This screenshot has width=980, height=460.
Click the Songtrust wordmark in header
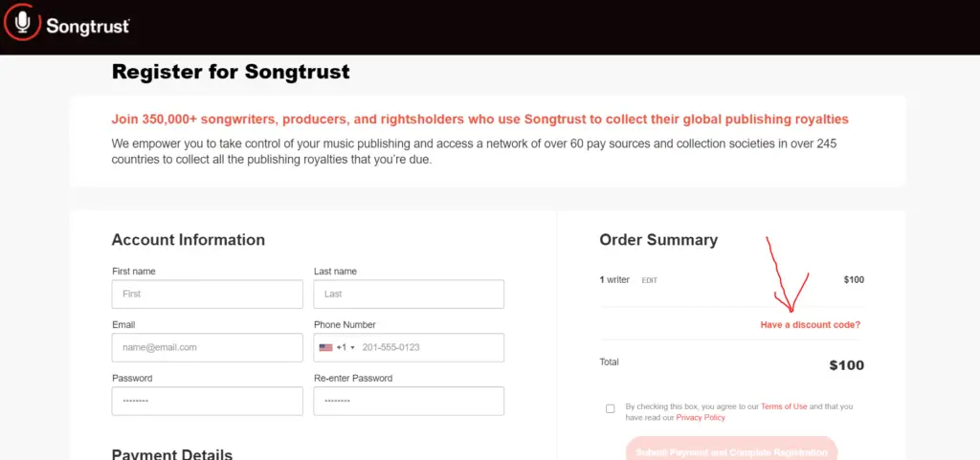(x=87, y=27)
